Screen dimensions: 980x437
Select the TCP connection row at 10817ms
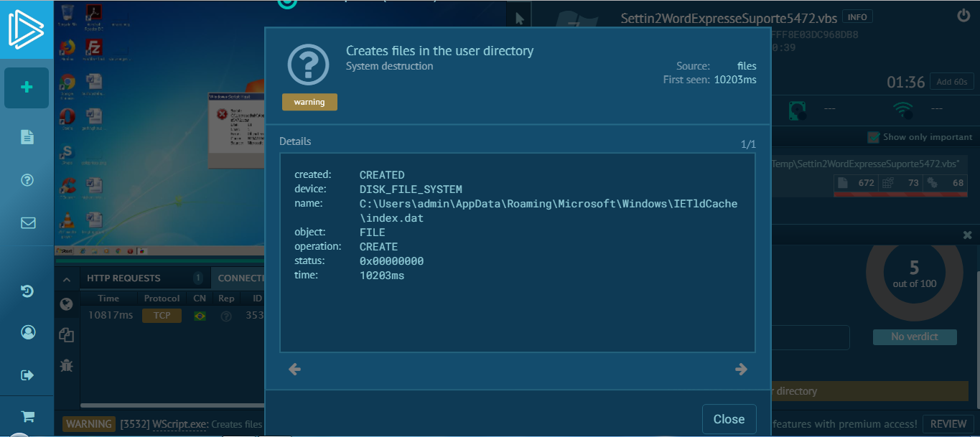[162, 316]
